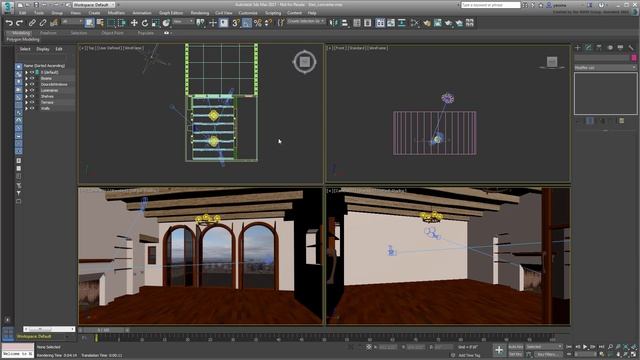Click the Create tab plus icon

click(578, 48)
